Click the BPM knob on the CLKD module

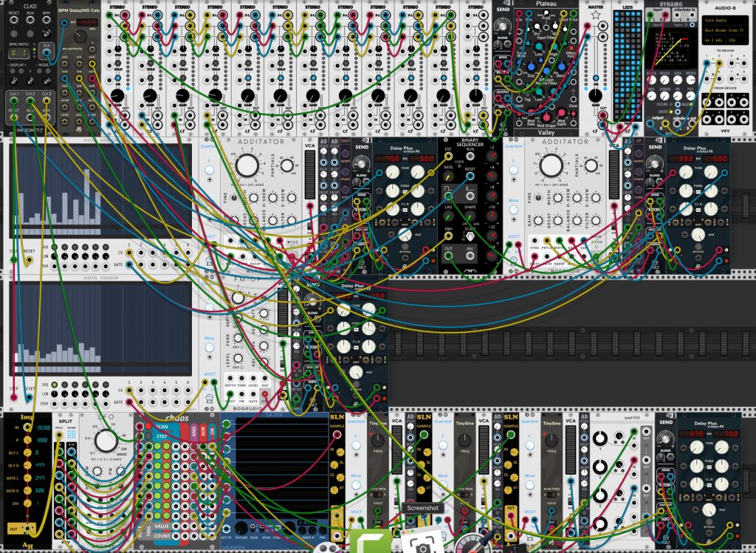47,32
